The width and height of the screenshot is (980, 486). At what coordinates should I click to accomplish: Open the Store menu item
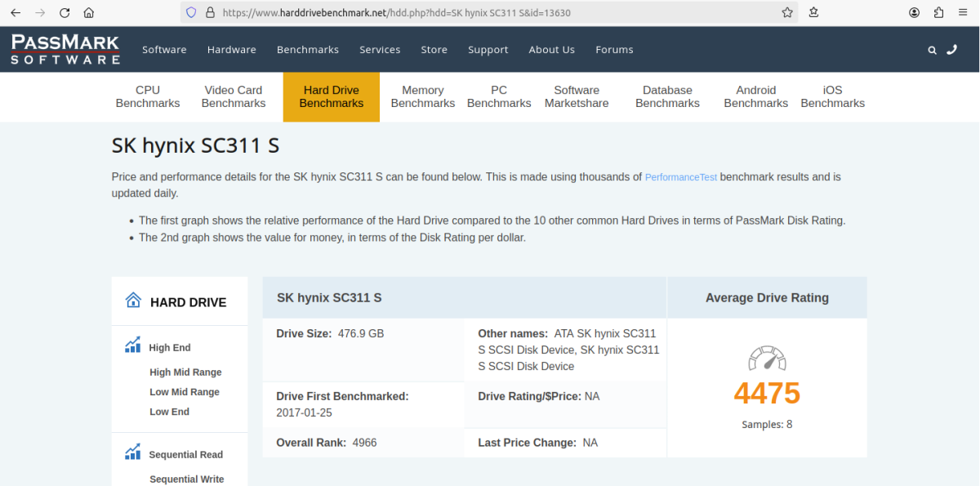click(434, 50)
